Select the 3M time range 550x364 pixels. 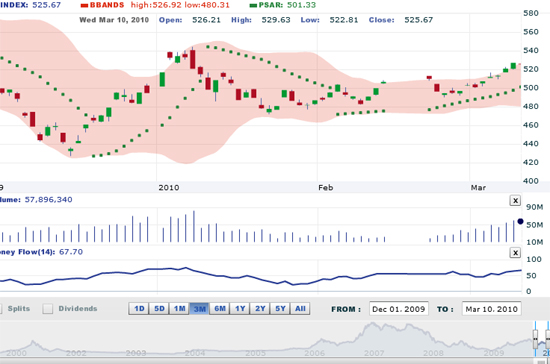pyautogui.click(x=200, y=309)
